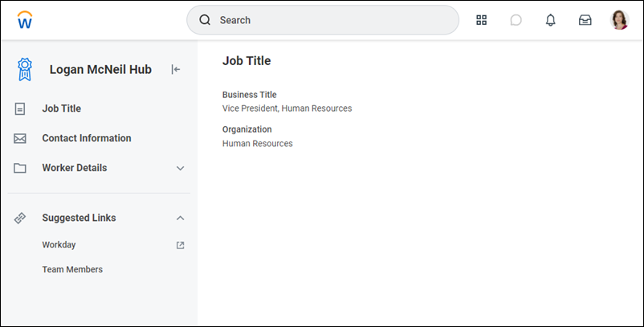
Task: Click the folder icon for Worker Details
Action: [20, 168]
